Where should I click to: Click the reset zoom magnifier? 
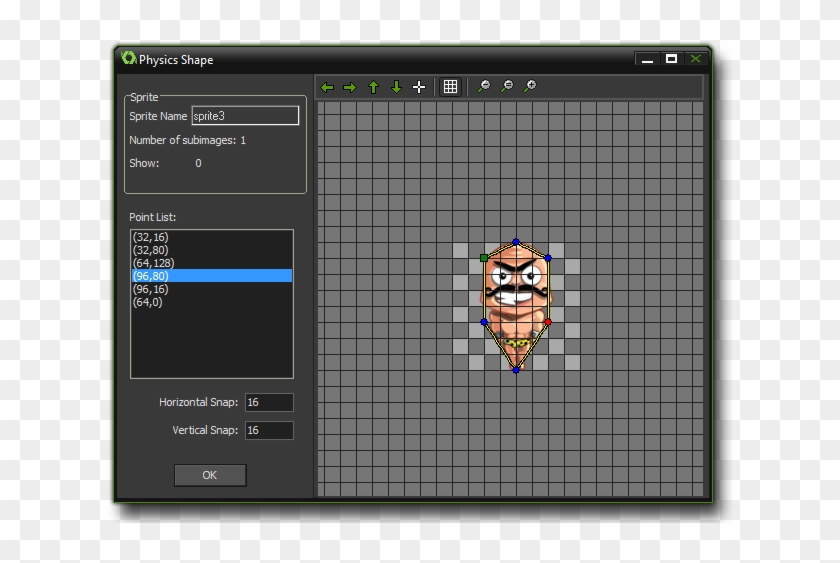pos(507,86)
